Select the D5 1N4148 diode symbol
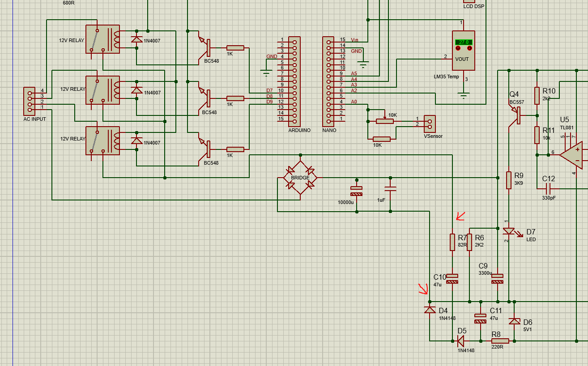The height and width of the screenshot is (366, 588). 461,341
